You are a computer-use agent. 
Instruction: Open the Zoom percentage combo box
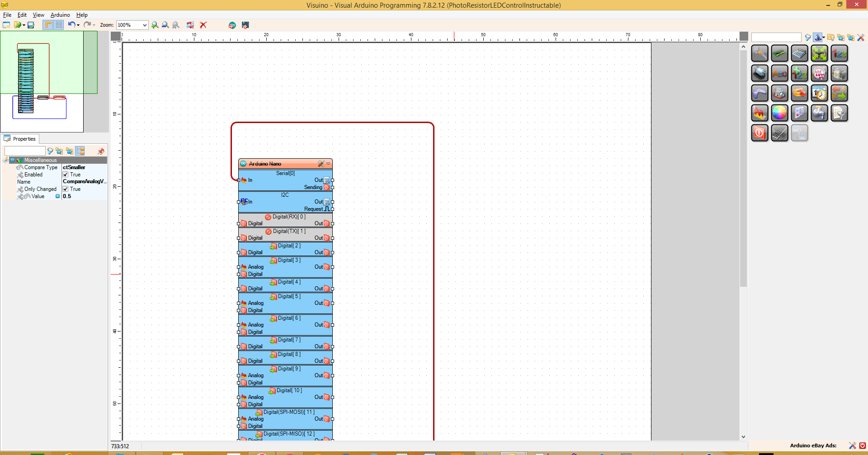click(132, 25)
